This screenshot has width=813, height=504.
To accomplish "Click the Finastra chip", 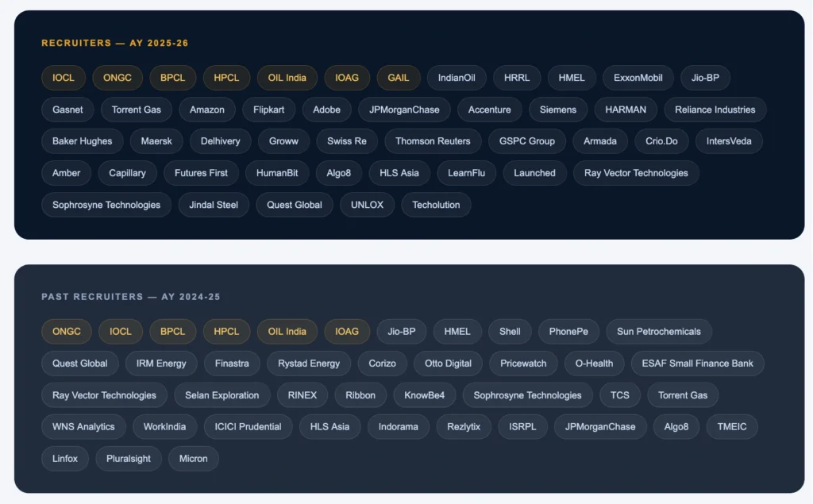I will 232,364.
